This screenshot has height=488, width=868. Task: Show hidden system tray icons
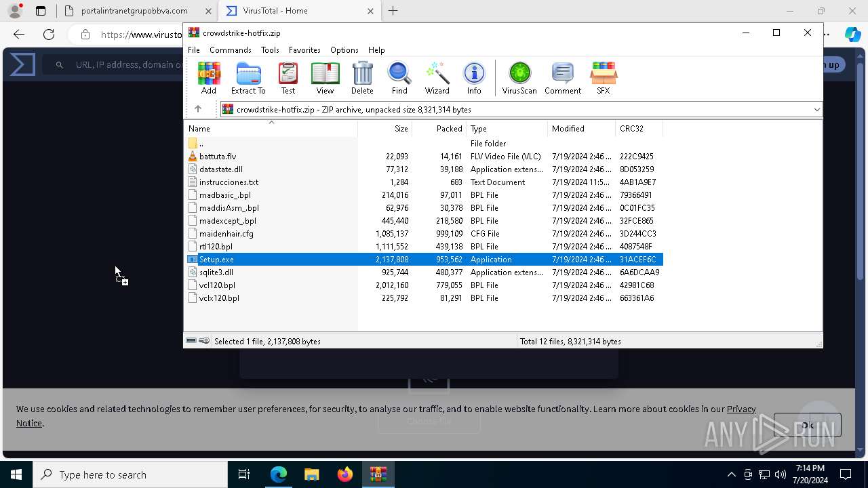pyautogui.click(x=731, y=474)
